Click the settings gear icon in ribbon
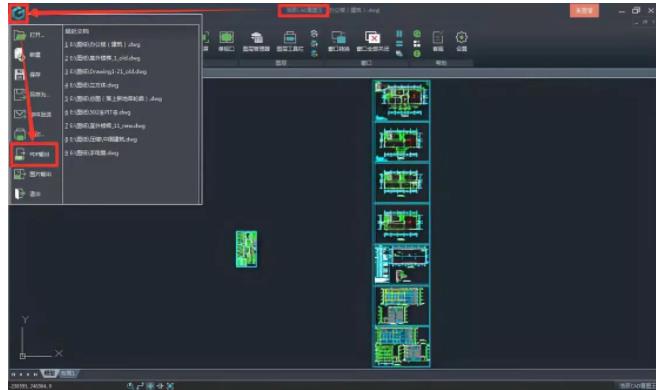Viewport: 656px width, 390px height. click(461, 41)
